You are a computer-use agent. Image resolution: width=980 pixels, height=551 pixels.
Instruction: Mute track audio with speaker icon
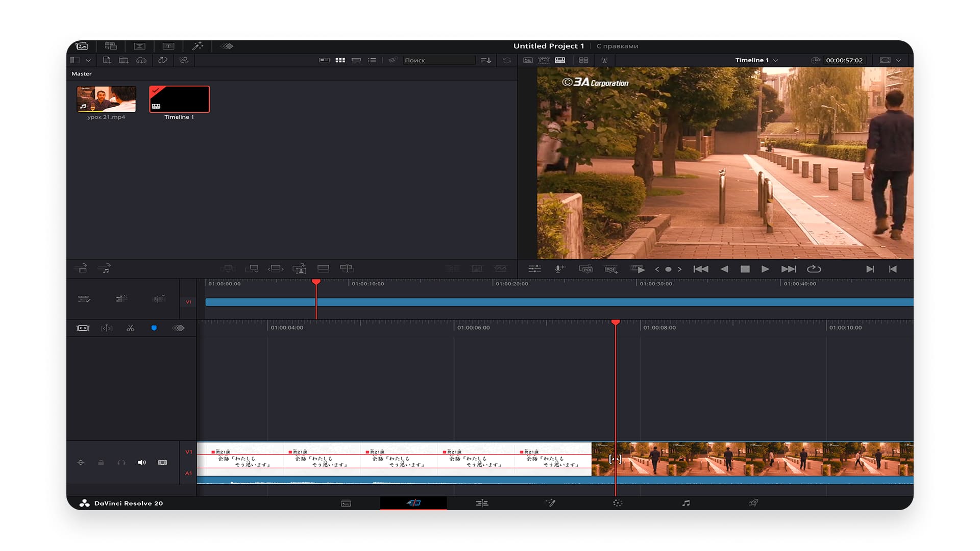tap(142, 462)
